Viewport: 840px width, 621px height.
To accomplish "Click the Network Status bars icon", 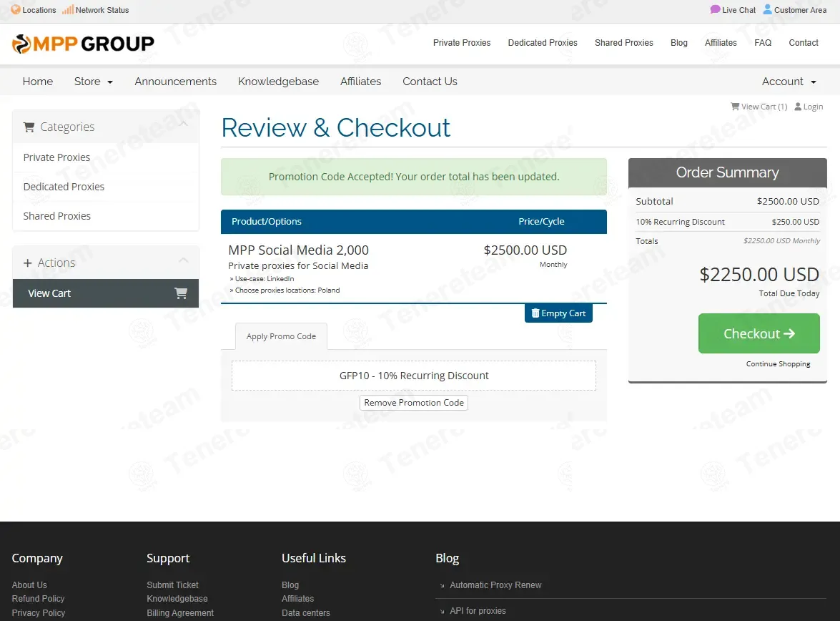I will point(67,9).
